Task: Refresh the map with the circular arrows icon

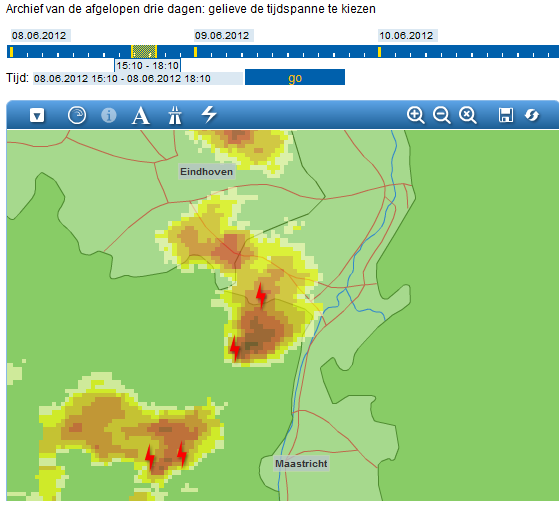Action: 532,115
